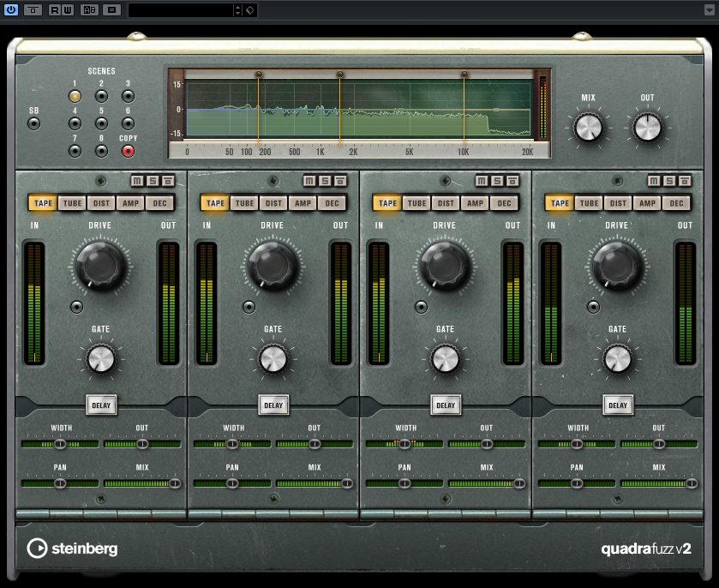Solo band 3 with its S button
719x588 pixels.
[x=497, y=181]
